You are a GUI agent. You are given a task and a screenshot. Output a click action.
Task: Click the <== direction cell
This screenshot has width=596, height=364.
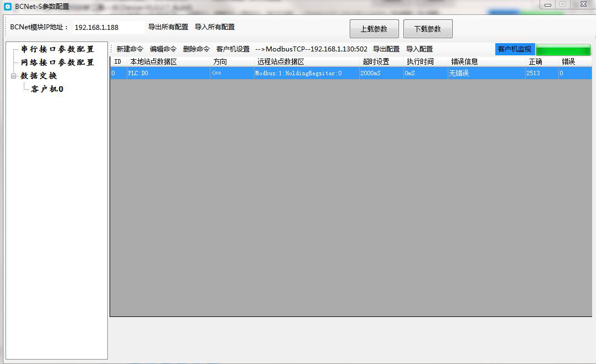pyautogui.click(x=232, y=73)
